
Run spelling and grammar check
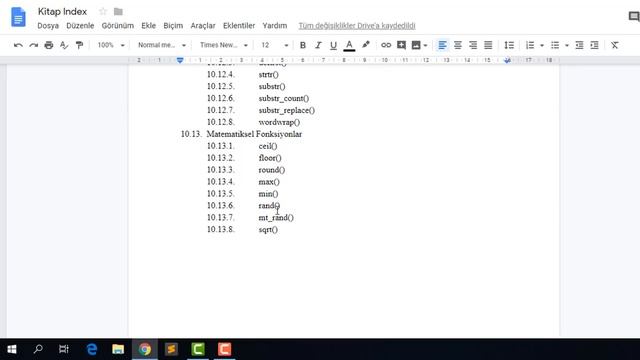pyautogui.click(x=64, y=45)
